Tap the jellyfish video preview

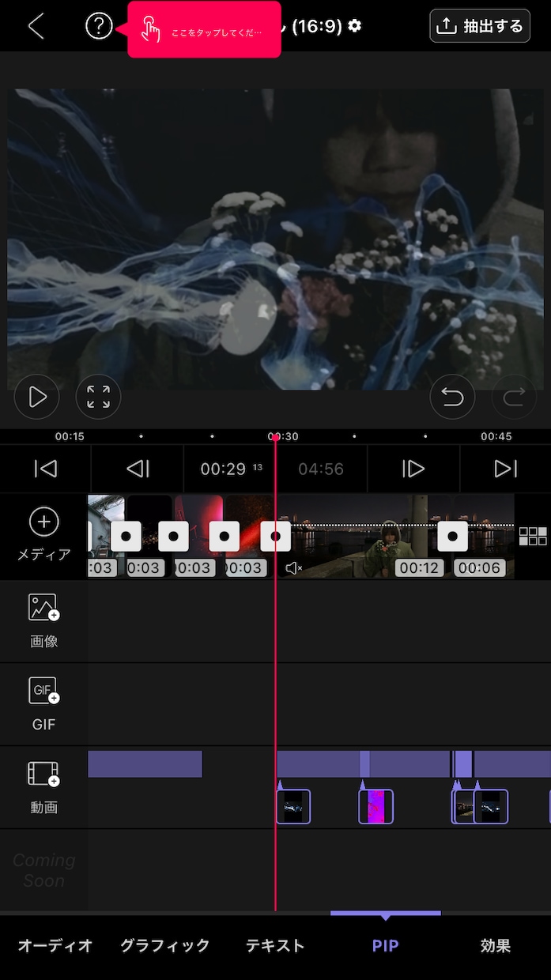[276, 239]
